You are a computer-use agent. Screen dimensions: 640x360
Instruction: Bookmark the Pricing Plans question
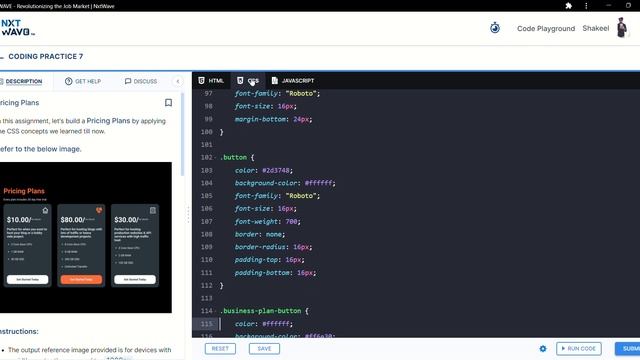pos(168,102)
